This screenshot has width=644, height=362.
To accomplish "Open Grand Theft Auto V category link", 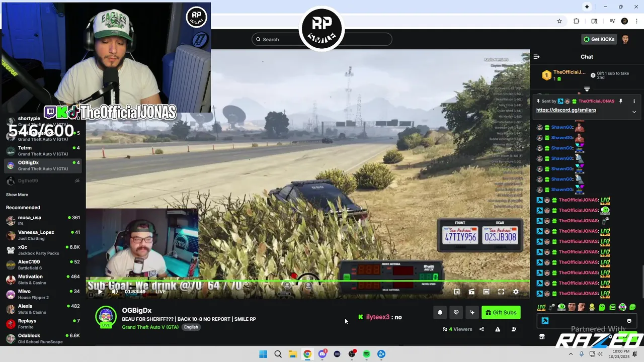I will 150,327.
